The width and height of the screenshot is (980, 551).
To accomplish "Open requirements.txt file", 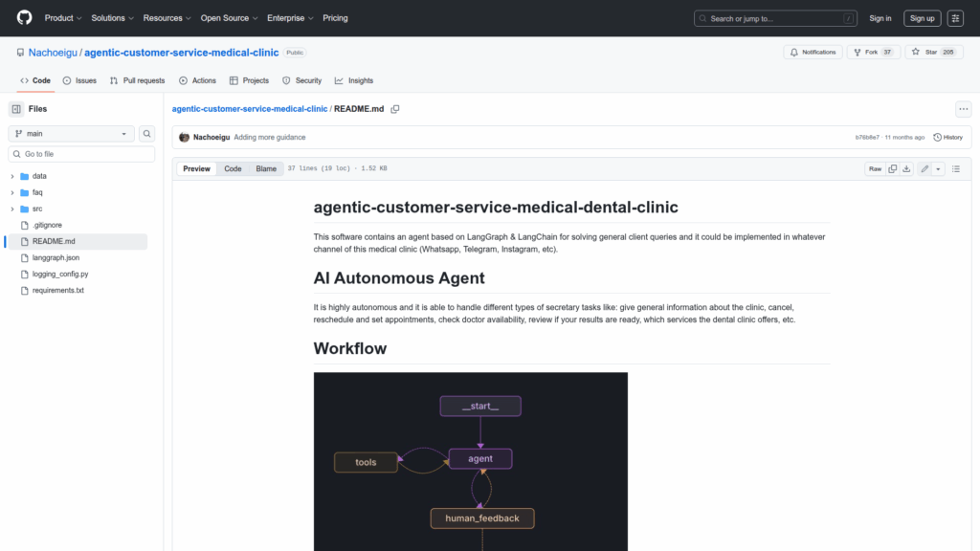I will coord(58,290).
